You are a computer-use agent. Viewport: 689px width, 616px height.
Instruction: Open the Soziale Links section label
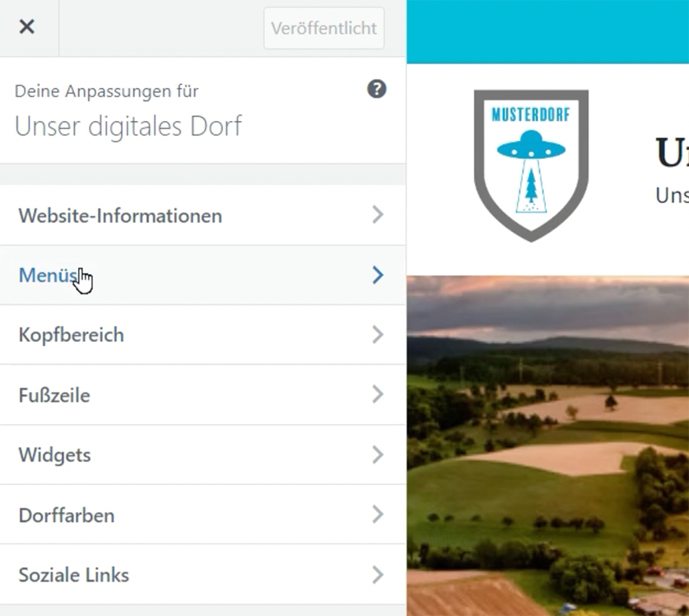point(74,575)
